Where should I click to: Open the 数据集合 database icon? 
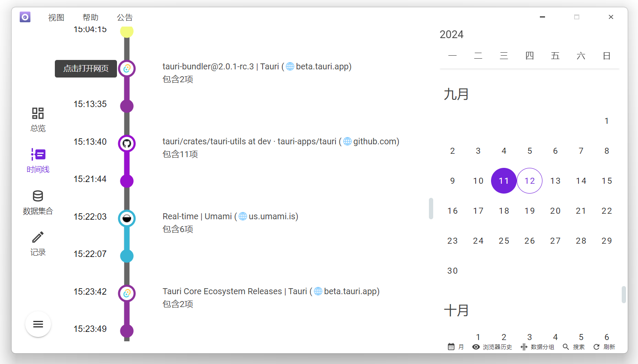click(x=38, y=196)
